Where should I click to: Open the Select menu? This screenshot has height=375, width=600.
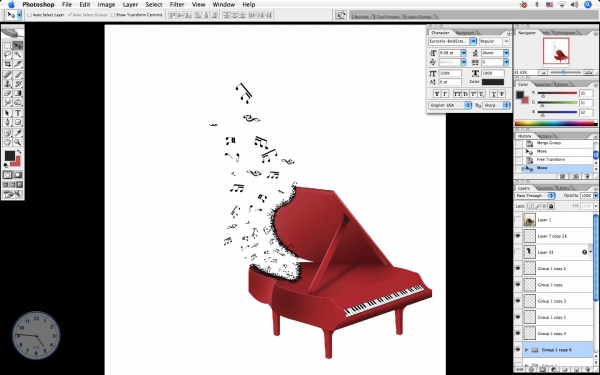point(154,5)
